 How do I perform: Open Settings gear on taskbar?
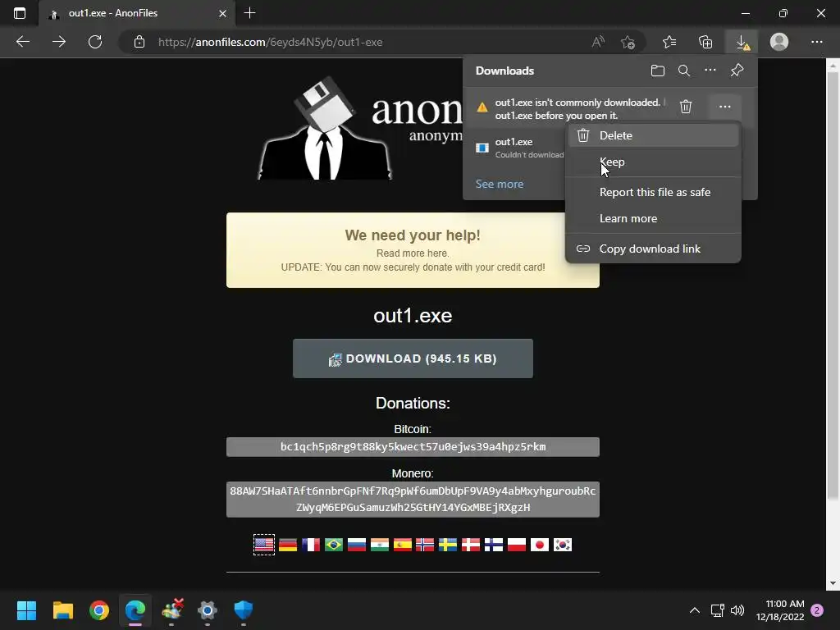click(208, 610)
